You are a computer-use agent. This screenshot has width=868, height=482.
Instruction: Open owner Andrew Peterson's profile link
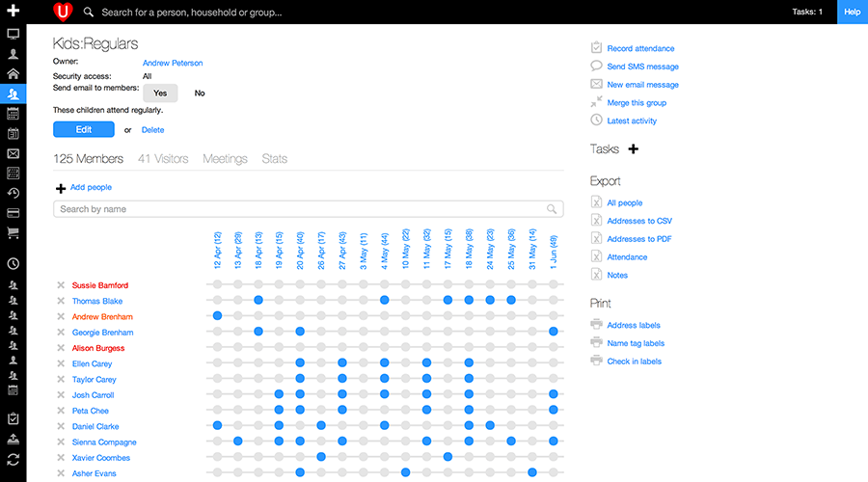click(x=173, y=64)
